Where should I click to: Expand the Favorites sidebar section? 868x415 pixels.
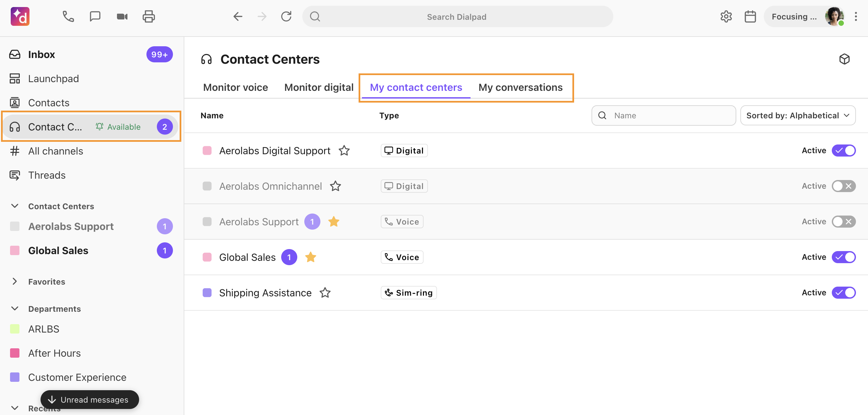click(x=15, y=282)
